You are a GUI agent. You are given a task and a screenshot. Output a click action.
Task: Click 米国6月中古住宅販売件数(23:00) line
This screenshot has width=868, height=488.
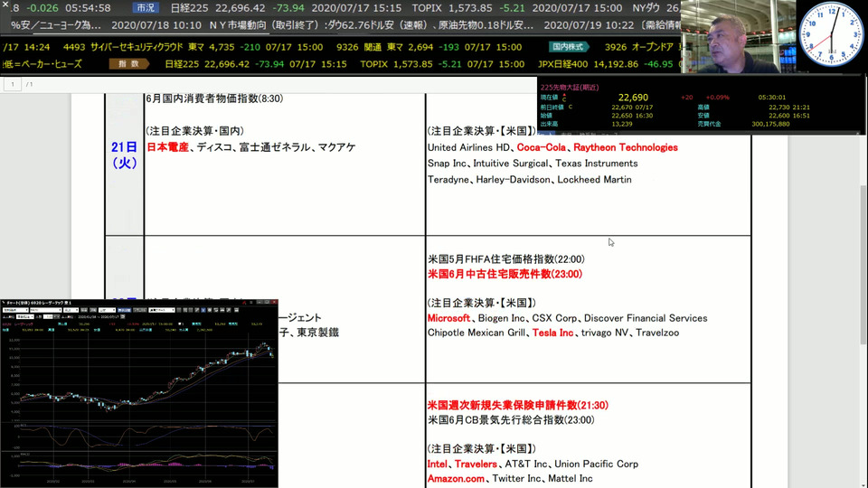[x=505, y=274]
